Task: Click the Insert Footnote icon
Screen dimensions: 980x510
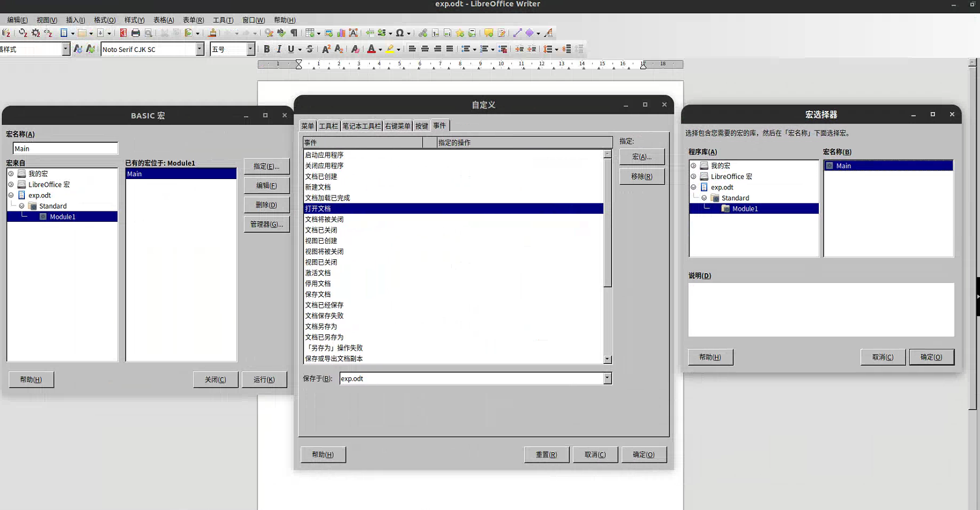Action: click(435, 33)
